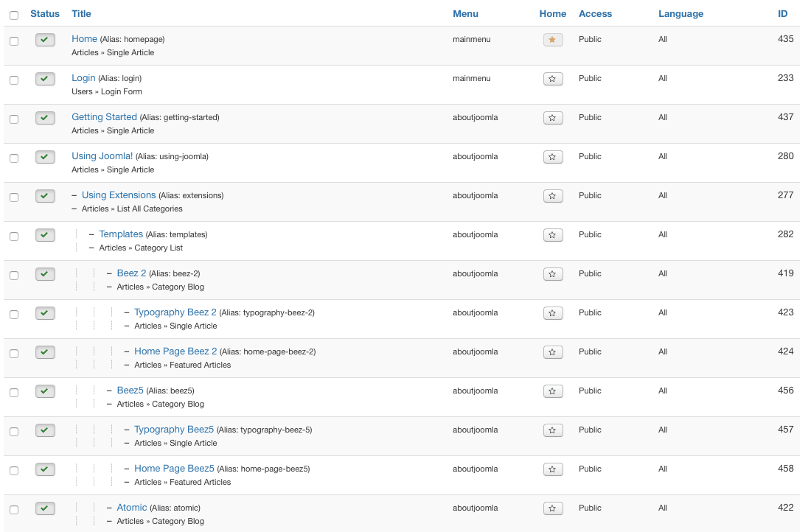The width and height of the screenshot is (808, 532).
Task: Click the star icon in Home Page Beez 2 row
Action: tap(552, 352)
